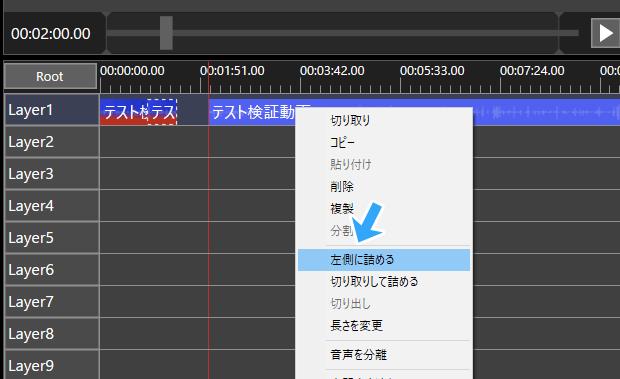Click the 00:01:51.00 ruler mark

(x=232, y=71)
